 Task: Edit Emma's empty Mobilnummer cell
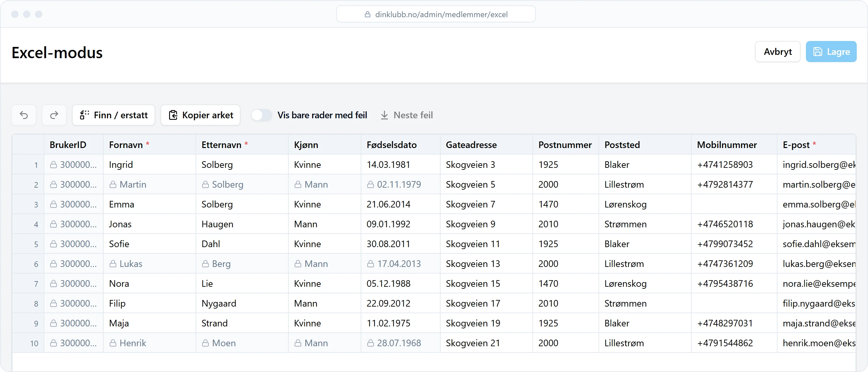tap(734, 205)
